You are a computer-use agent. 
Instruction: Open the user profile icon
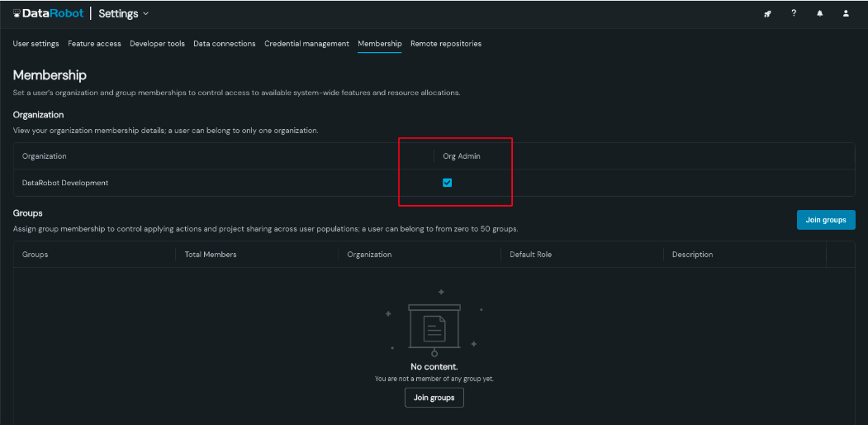coord(846,14)
